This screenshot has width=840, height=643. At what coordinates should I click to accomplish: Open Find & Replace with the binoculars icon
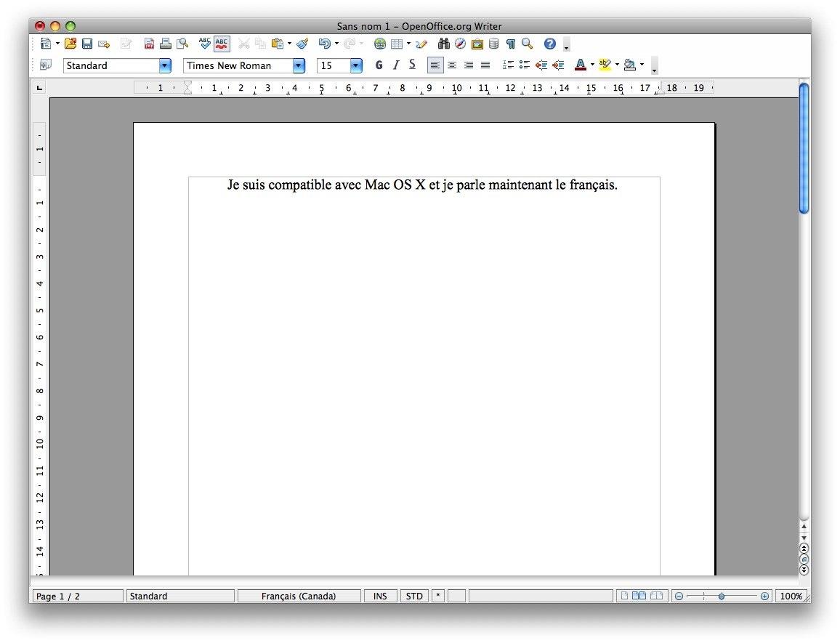pyautogui.click(x=443, y=44)
